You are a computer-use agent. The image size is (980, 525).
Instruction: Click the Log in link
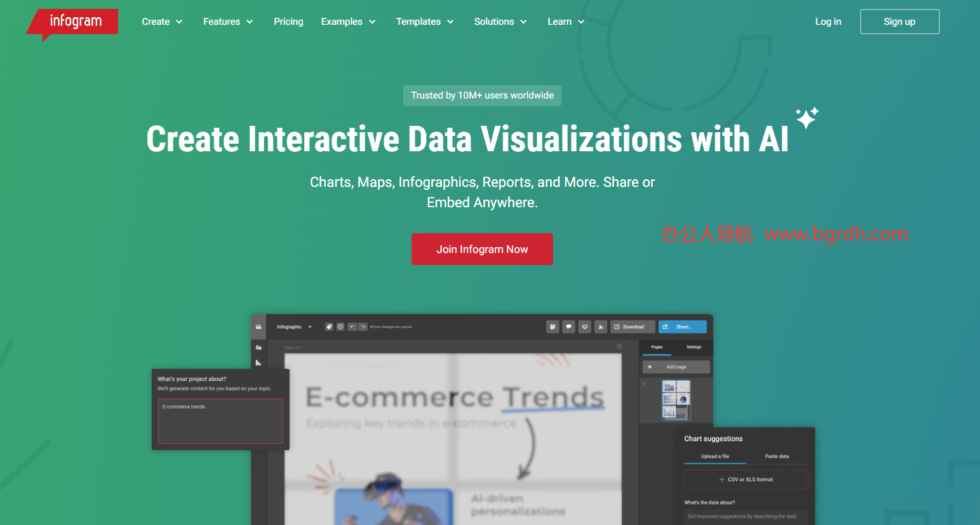pyautogui.click(x=828, y=22)
